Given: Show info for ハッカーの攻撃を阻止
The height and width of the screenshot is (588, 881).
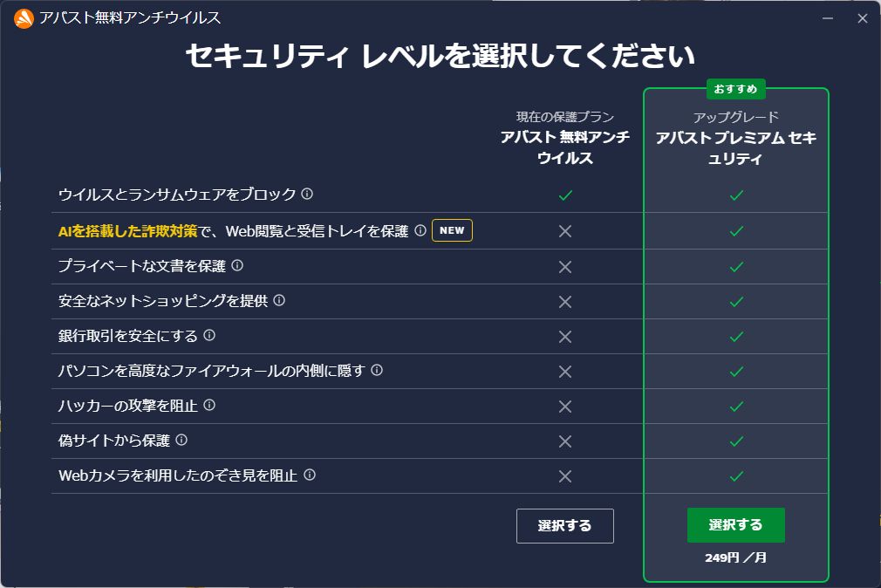Looking at the screenshot, I should click(x=209, y=405).
